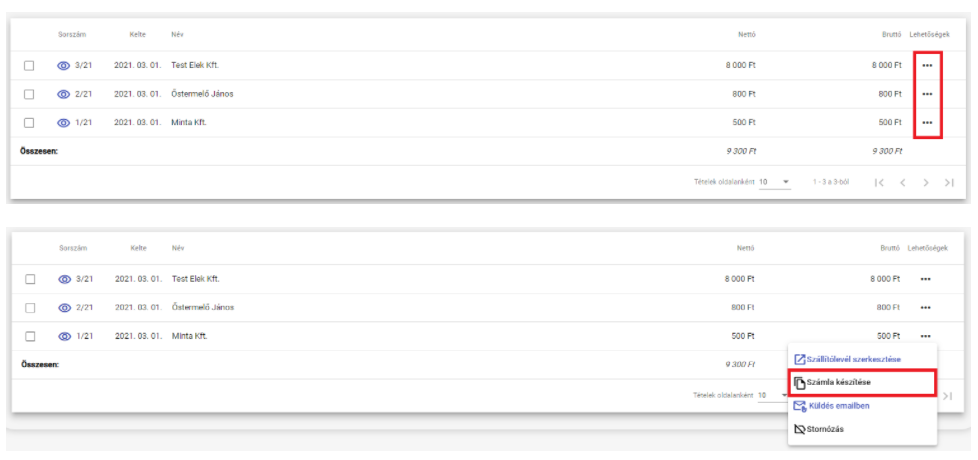Expand the Tételek oldalanként dropdown in upper table
The height and width of the screenshot is (460, 978).
(775, 182)
